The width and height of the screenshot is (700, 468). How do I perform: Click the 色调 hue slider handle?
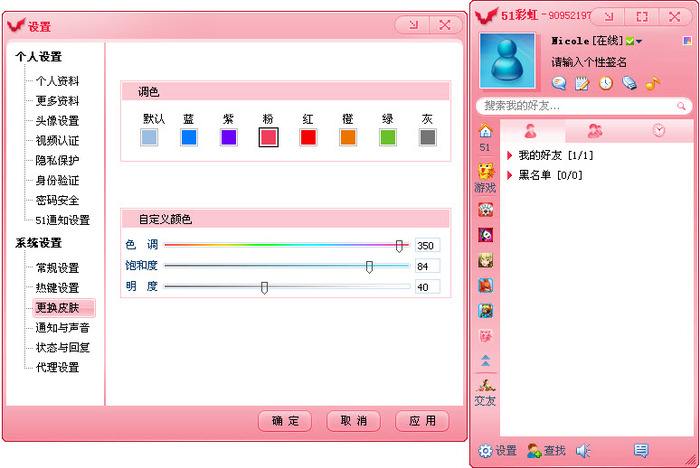pyautogui.click(x=399, y=246)
